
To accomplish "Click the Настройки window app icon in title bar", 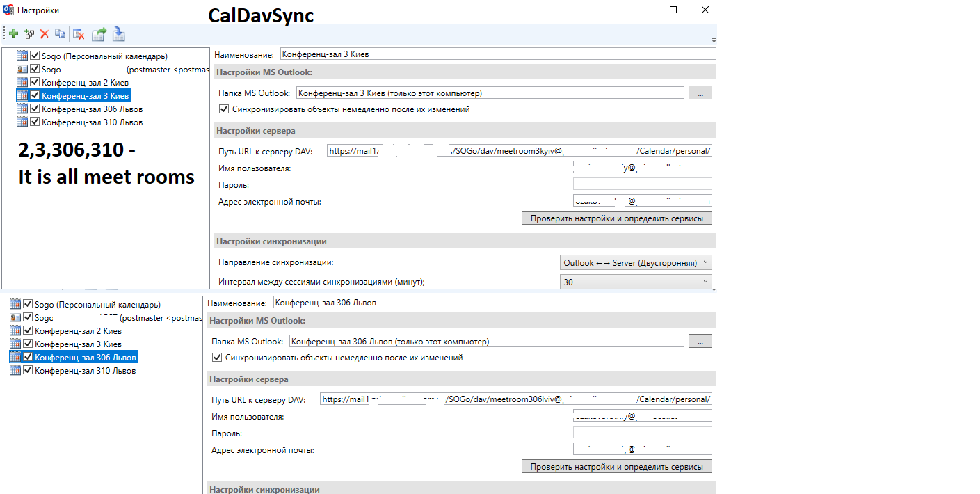I will pos(9,10).
